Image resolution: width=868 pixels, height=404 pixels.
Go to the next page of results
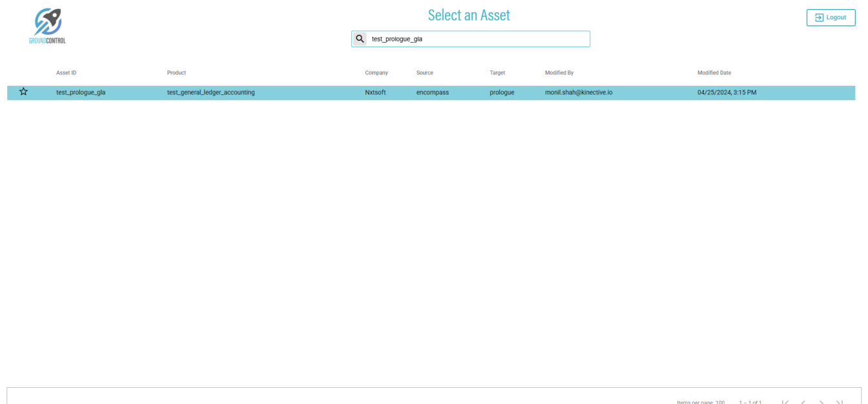821,402
